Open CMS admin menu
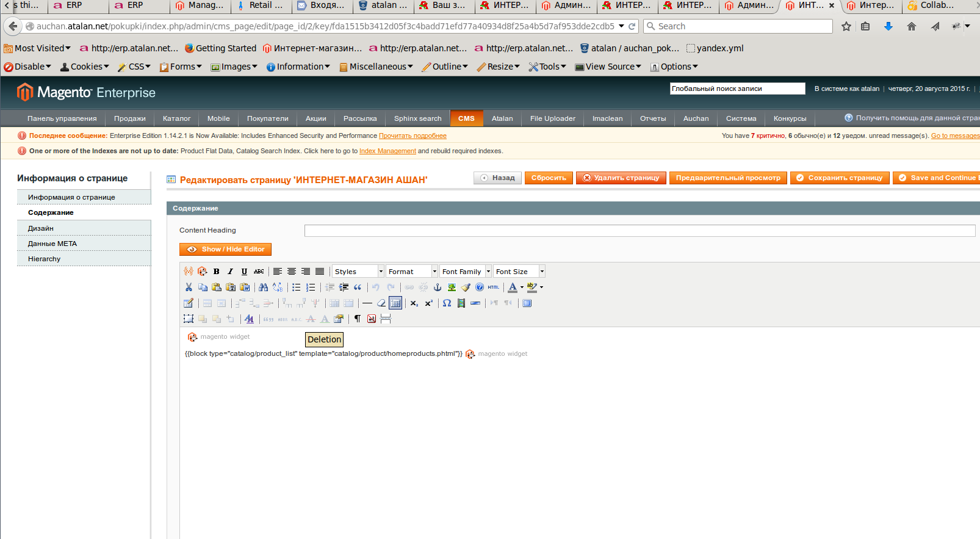This screenshot has width=980, height=539. pos(466,118)
